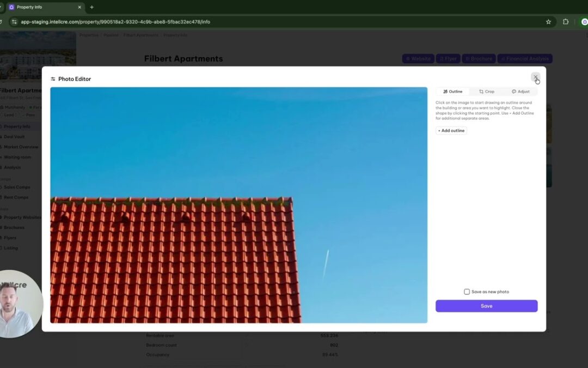The height and width of the screenshot is (368, 588).
Task: Open the Flyer button behind the dialog
Action: click(448, 58)
